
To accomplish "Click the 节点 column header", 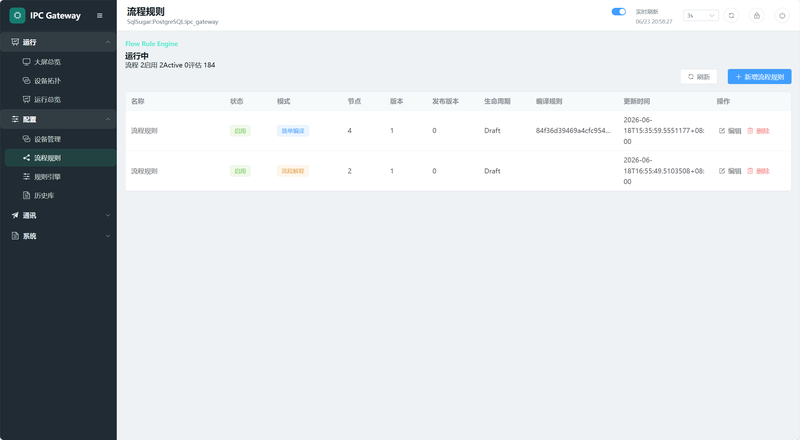I will tap(355, 101).
